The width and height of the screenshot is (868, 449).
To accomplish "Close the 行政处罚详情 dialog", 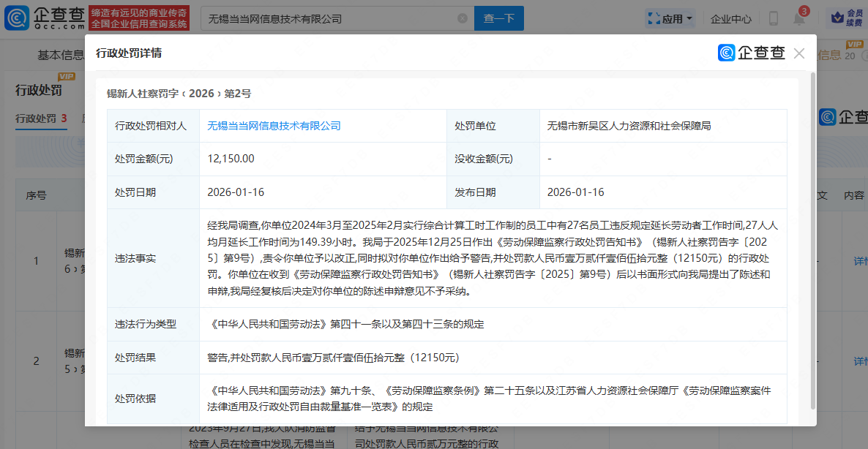I will [798, 53].
